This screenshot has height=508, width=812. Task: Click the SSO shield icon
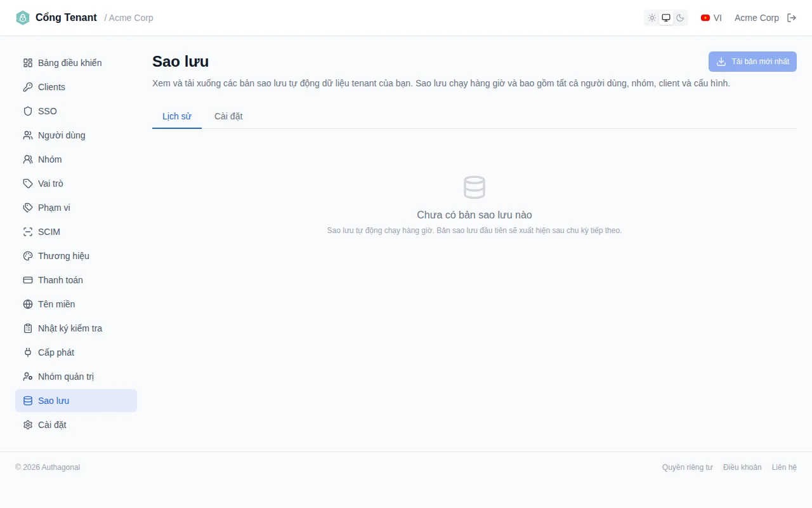click(28, 111)
